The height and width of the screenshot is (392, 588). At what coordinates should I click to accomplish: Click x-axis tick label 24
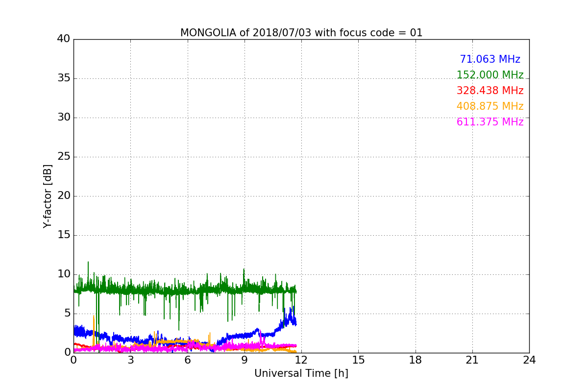(529, 360)
